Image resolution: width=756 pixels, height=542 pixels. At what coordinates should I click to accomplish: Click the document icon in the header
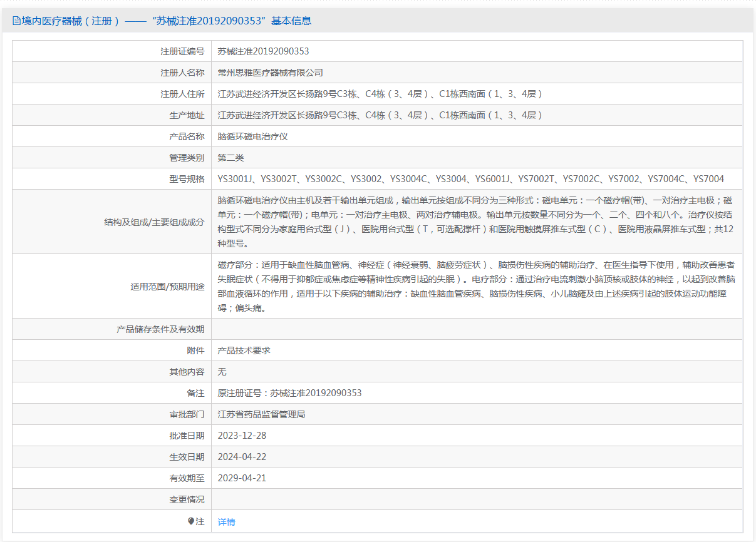pos(16,21)
